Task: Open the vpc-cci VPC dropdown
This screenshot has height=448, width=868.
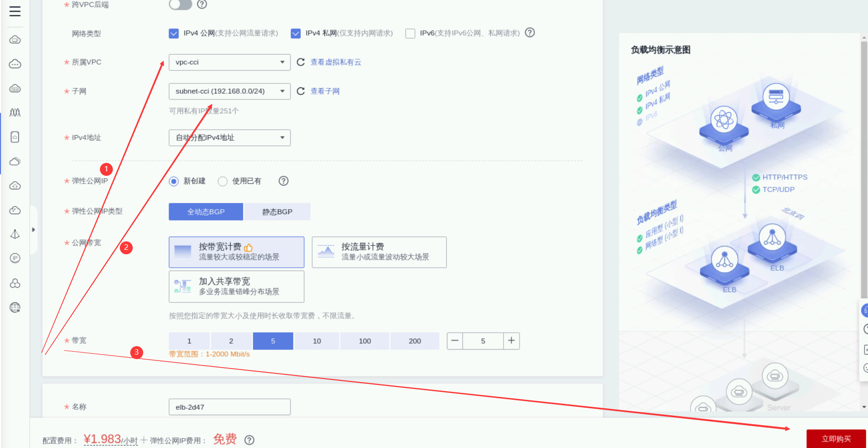Action: (x=230, y=62)
